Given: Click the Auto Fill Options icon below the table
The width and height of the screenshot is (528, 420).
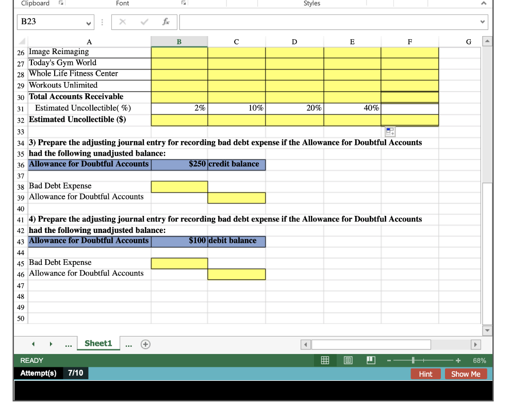Looking at the screenshot, I should pyautogui.click(x=389, y=132).
